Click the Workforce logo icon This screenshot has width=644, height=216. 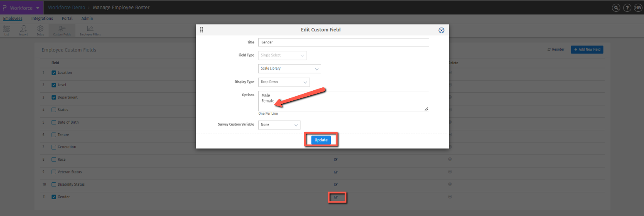pyautogui.click(x=5, y=8)
